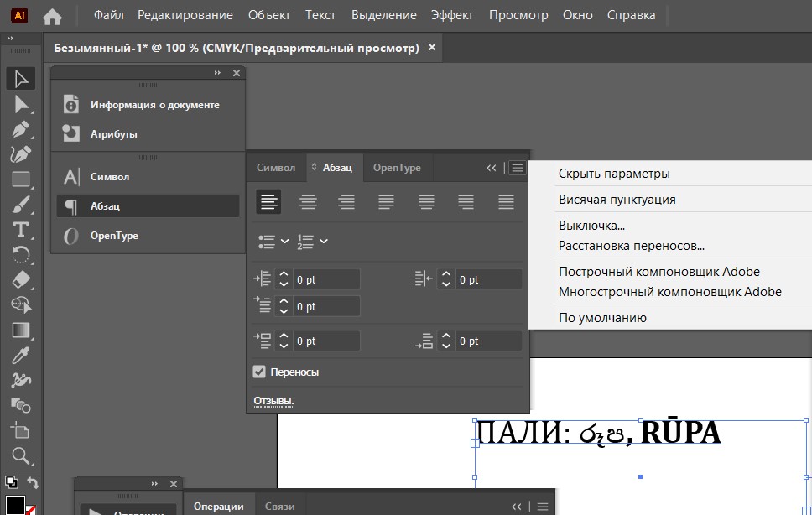Click the Отзывы link

[x=273, y=401]
